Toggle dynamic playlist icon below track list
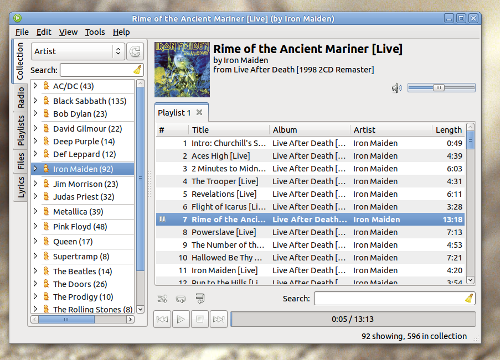Screen dimensions: 500x360 coord(200,298)
